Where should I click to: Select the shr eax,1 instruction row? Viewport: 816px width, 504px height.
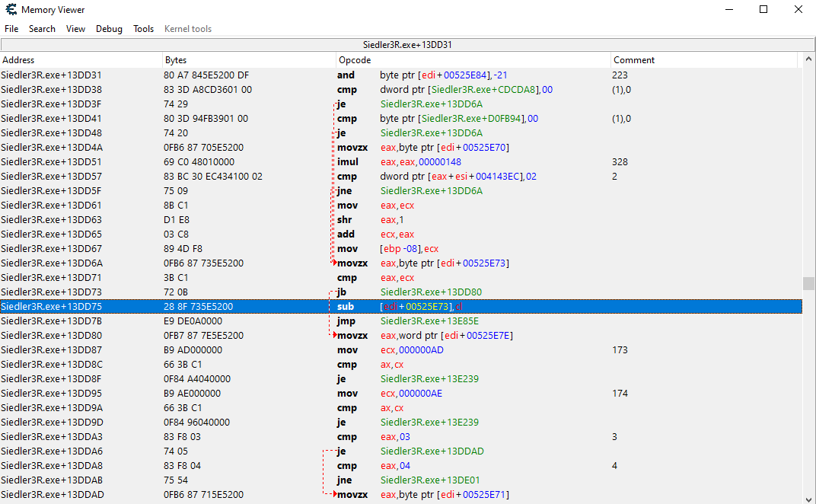click(400, 220)
